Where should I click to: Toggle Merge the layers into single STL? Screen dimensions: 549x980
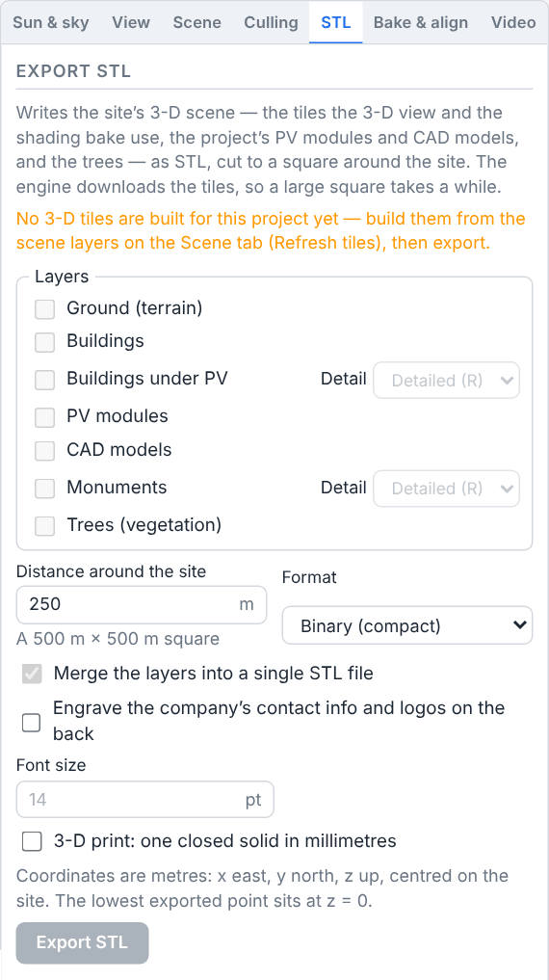click(x=32, y=674)
